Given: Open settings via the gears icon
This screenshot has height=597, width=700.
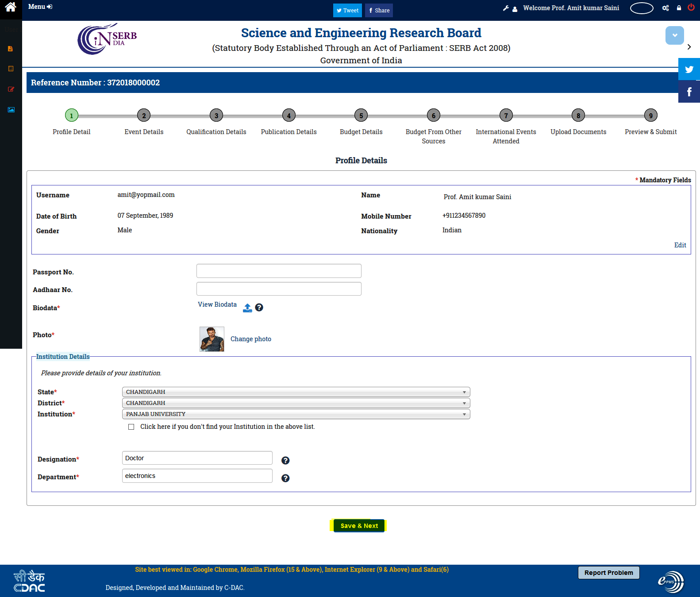Looking at the screenshot, I should click(x=665, y=8).
